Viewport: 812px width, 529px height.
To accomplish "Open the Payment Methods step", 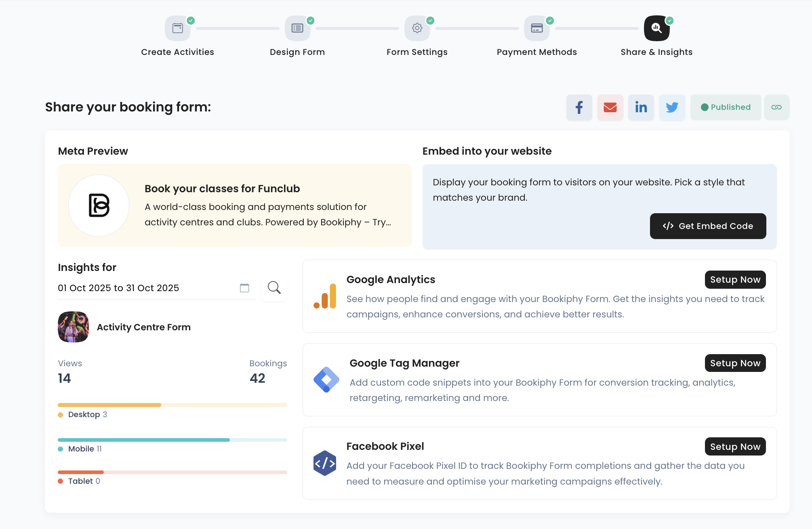I will pyautogui.click(x=537, y=28).
